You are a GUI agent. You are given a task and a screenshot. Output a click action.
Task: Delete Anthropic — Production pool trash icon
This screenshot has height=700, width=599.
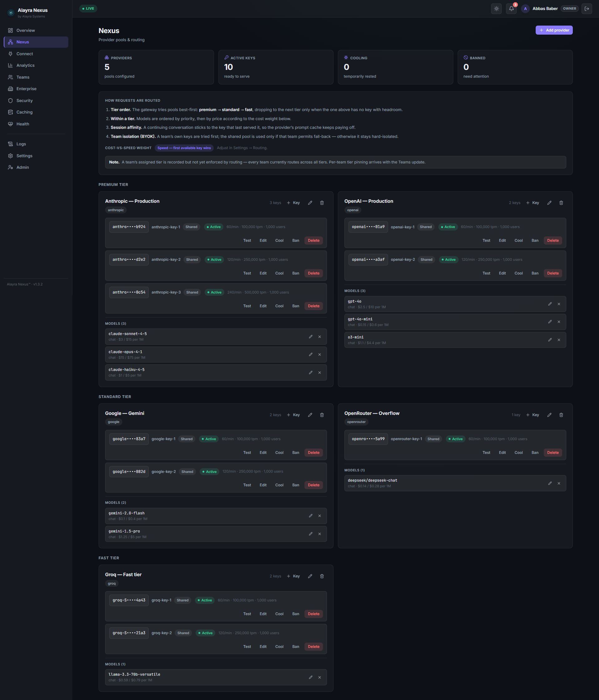322,203
